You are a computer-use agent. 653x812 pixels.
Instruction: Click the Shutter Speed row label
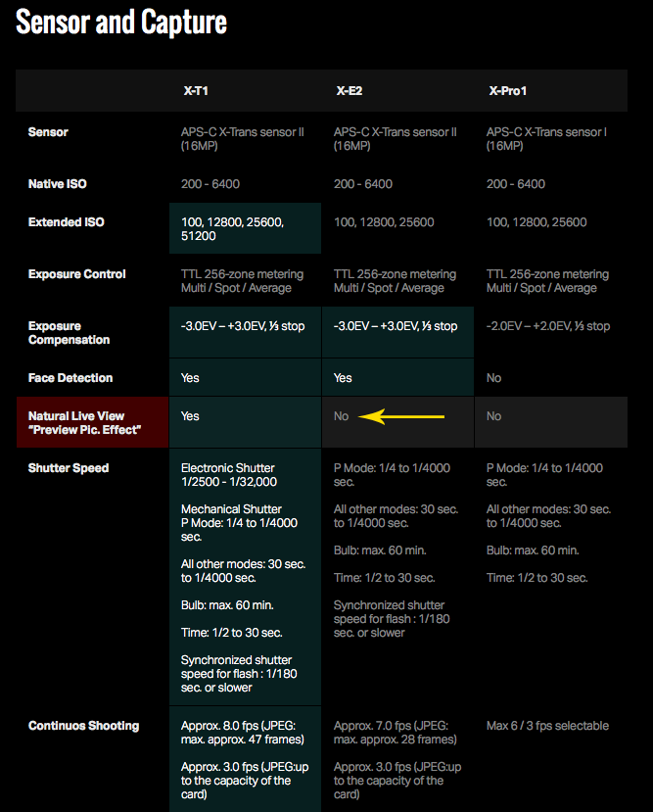[69, 468]
